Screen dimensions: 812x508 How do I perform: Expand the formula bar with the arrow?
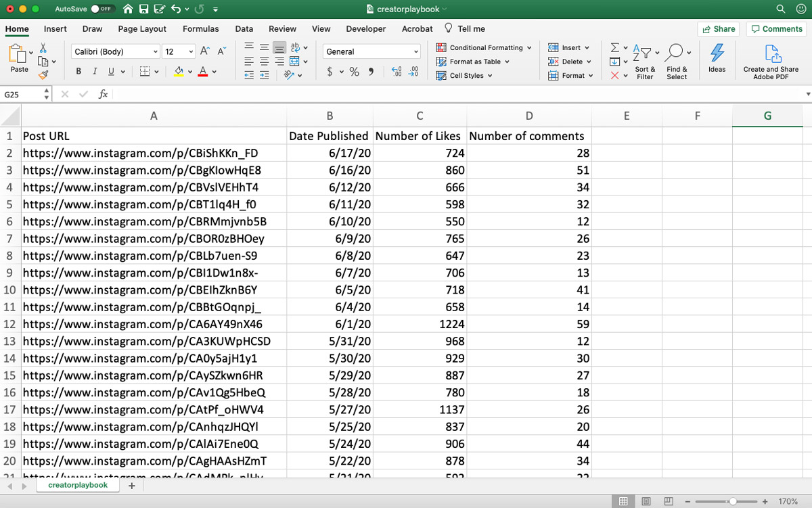(807, 95)
